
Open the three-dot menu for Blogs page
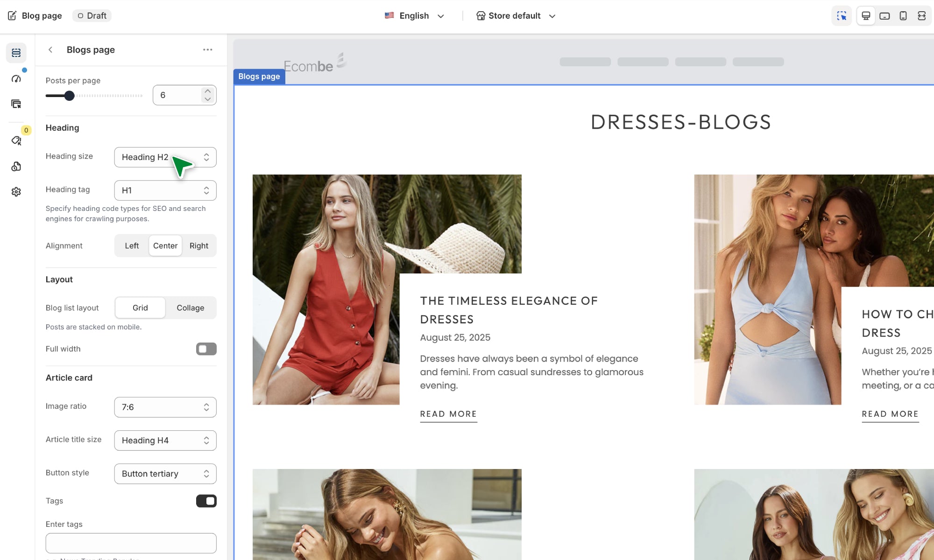208,49
